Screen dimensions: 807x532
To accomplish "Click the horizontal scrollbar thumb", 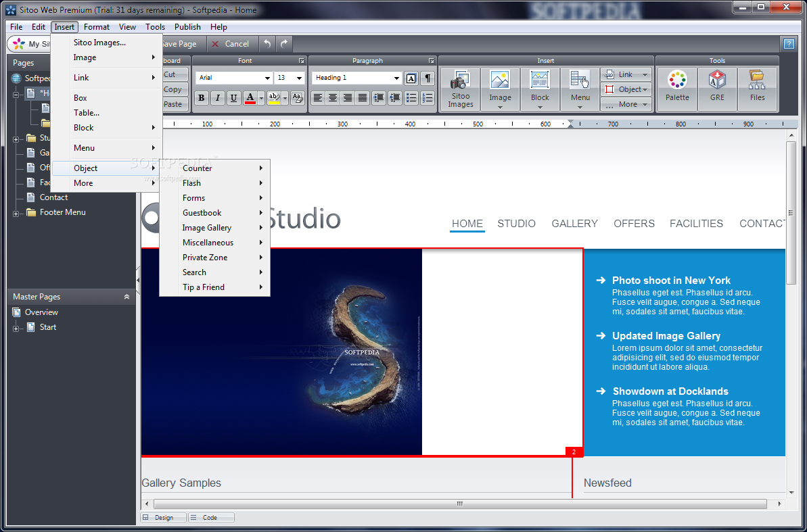I will point(460,504).
